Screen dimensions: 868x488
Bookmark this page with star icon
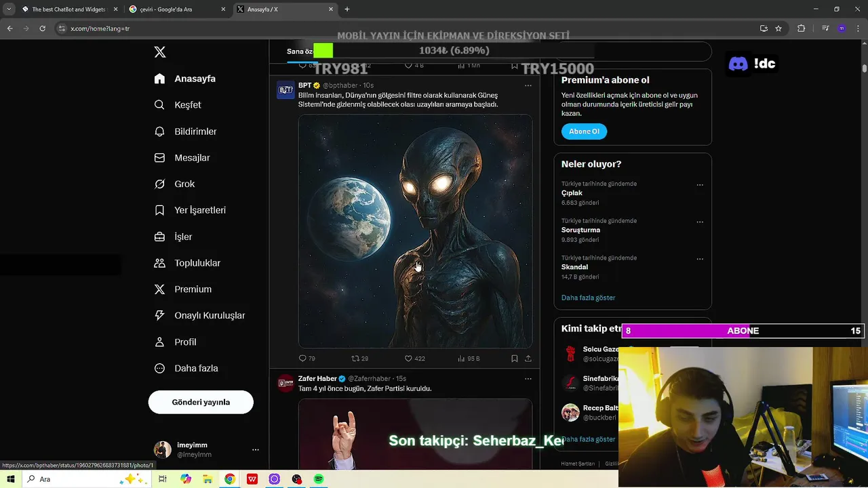point(778,28)
